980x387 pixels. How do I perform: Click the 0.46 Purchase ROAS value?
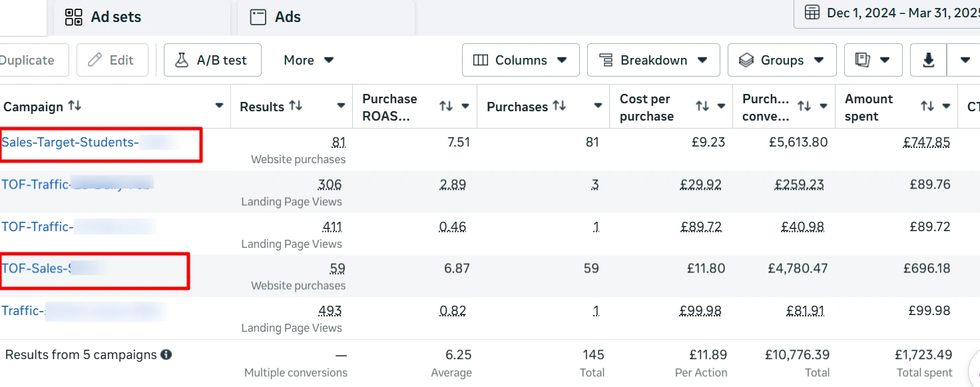(453, 226)
